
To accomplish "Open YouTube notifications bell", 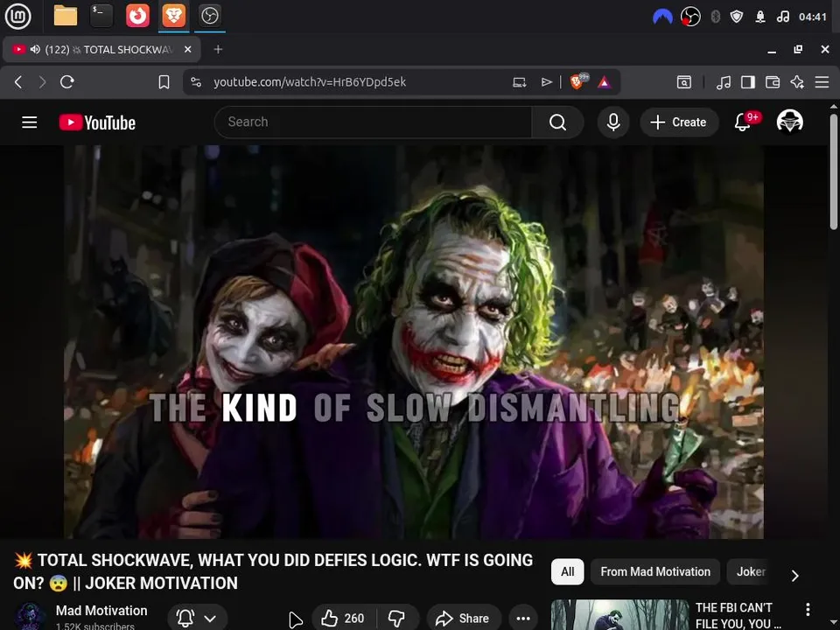I will (x=743, y=122).
